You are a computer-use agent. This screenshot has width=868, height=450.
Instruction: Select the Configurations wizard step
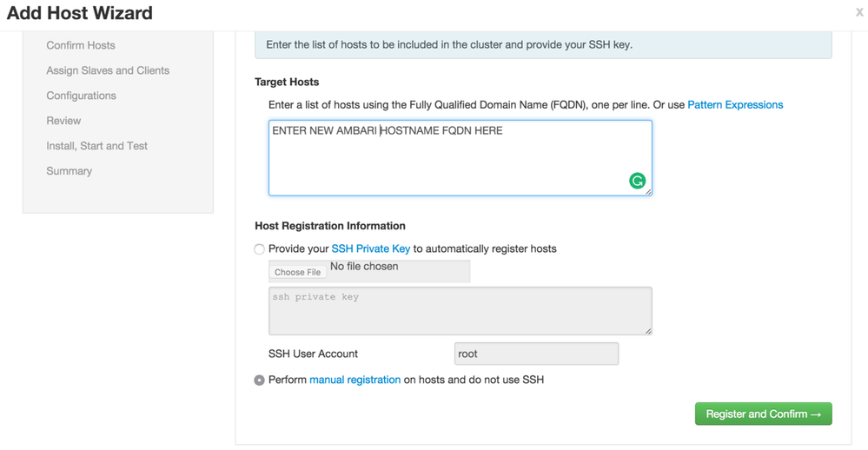[81, 96]
